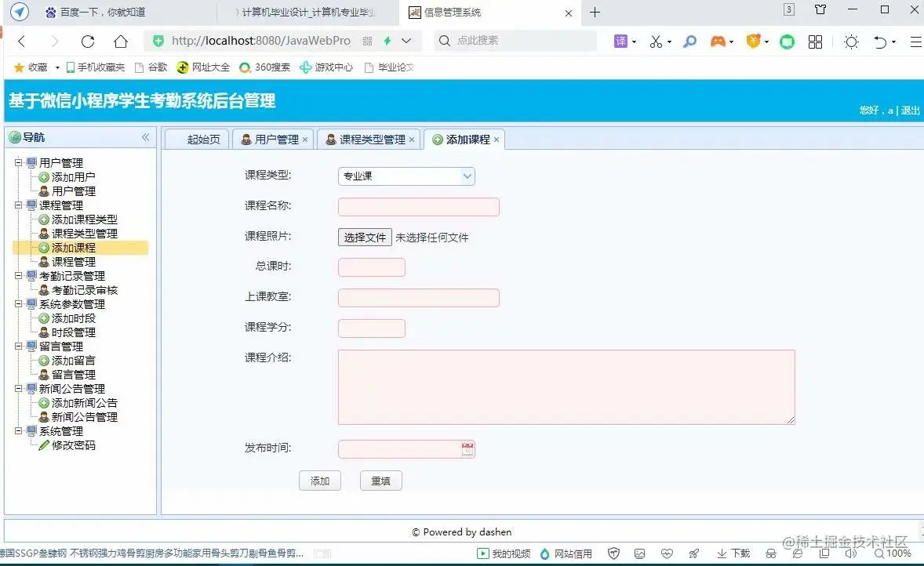Click the browser forward arrow
The image size is (924, 566).
pyautogui.click(x=55, y=42)
